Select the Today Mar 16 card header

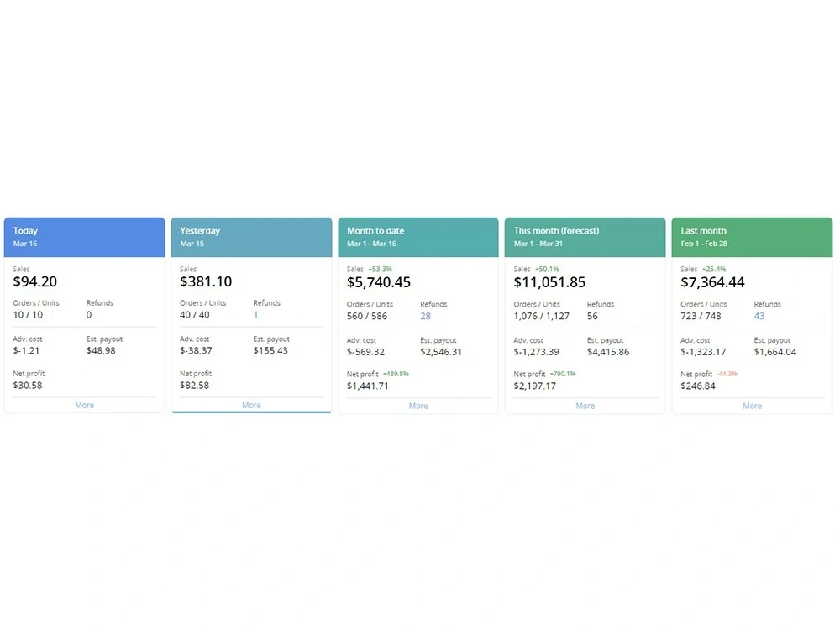(84, 237)
